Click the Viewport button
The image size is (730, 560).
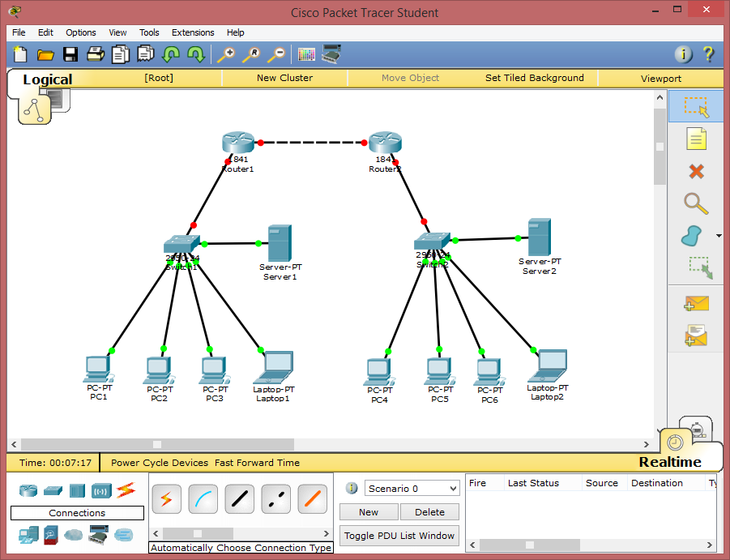[660, 78]
